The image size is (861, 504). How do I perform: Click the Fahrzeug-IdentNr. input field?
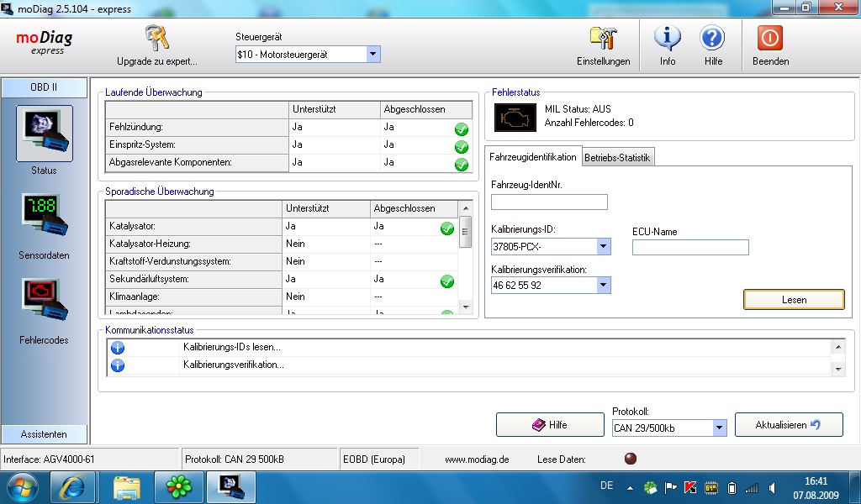click(548, 202)
